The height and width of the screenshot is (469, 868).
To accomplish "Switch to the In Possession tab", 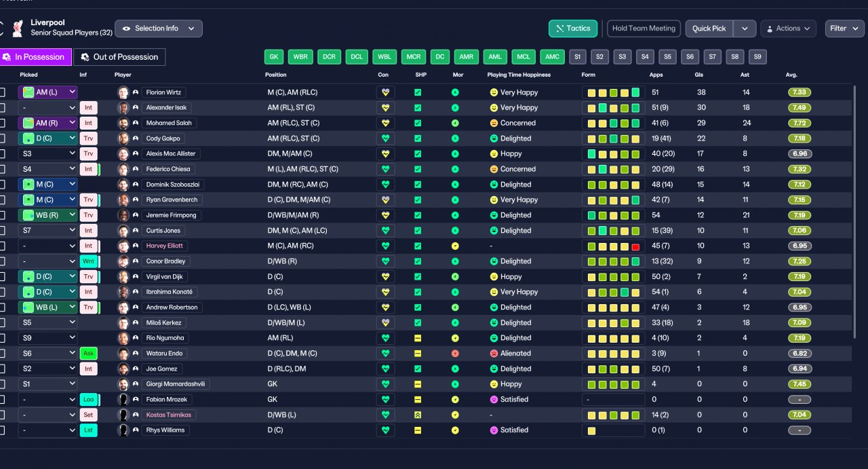I will (35, 57).
